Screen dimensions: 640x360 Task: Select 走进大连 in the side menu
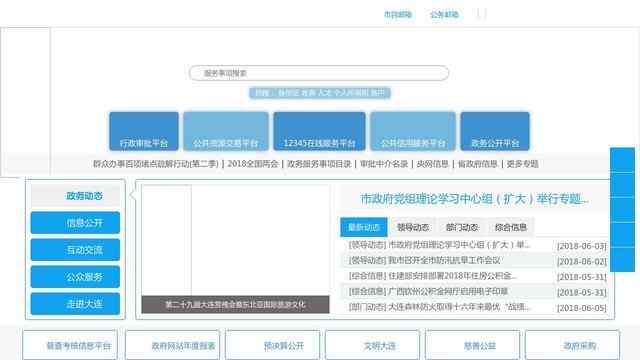[76, 304]
